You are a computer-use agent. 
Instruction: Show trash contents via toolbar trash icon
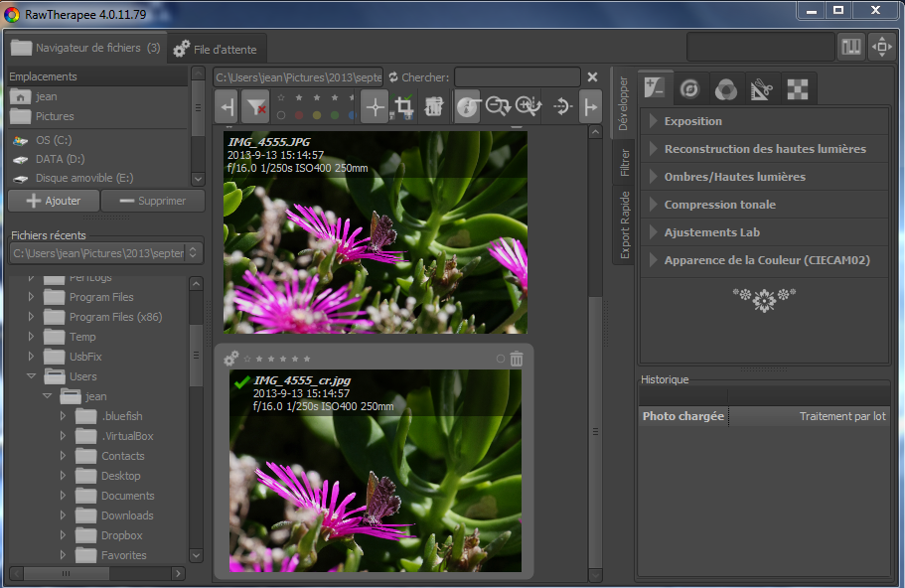(433, 106)
